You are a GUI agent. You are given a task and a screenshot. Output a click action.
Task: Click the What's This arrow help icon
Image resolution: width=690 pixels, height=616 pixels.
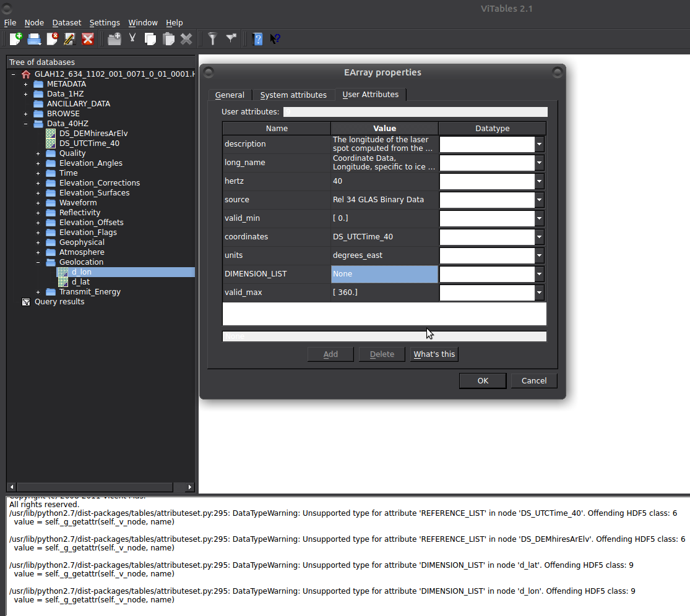pos(274,38)
